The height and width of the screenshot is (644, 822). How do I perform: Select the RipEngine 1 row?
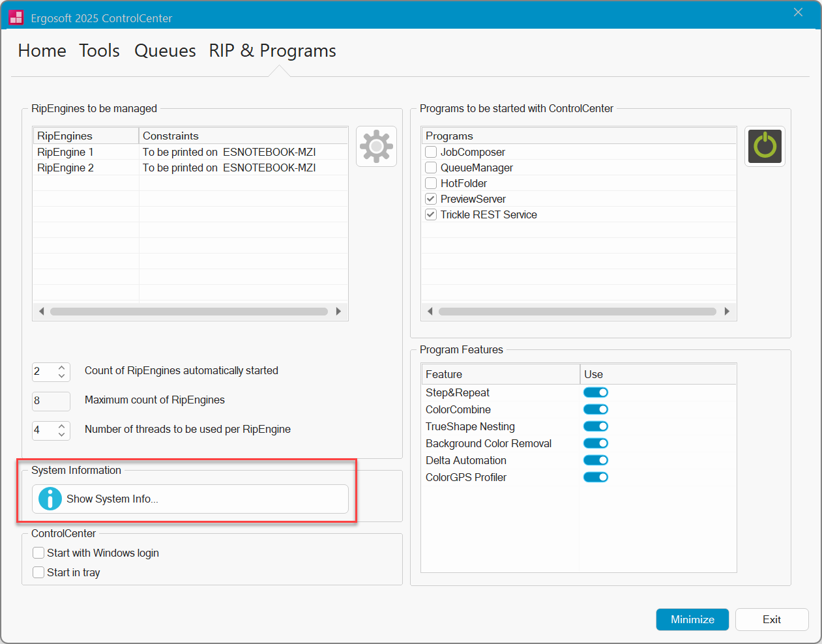pos(190,152)
